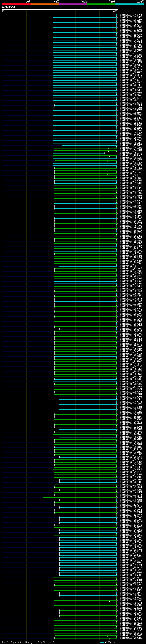Select the UniRef100_Q3ECU2 label
146x644 pixels.
pyautogui.click(x=131, y=30)
